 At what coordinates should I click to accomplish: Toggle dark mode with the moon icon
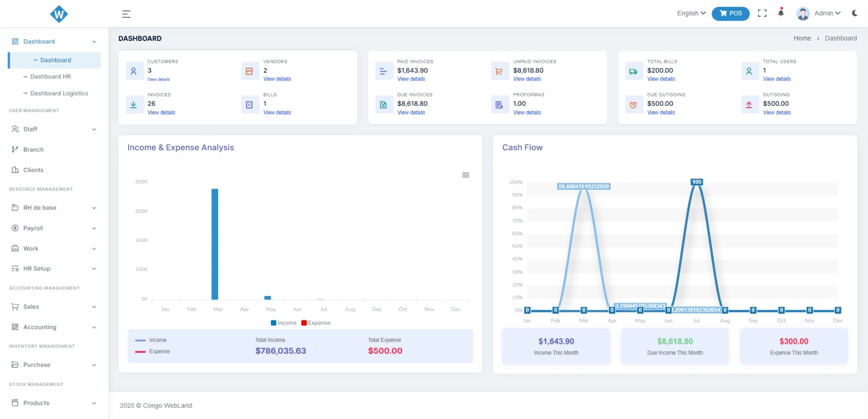855,13
